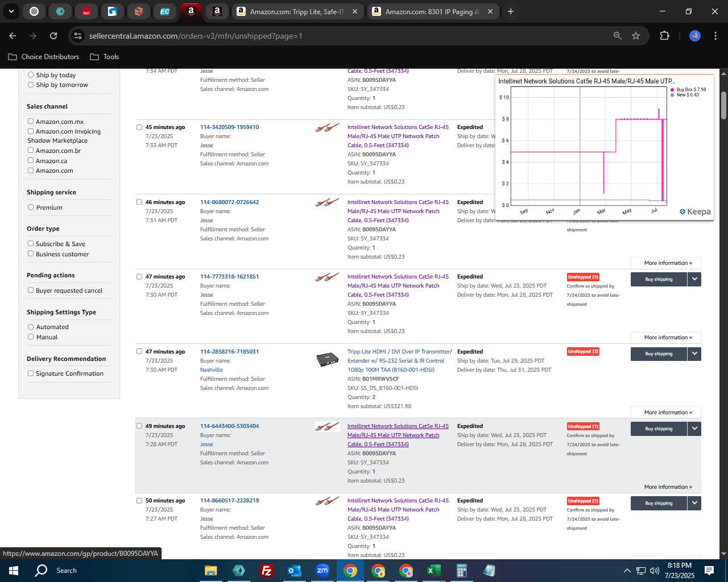Open the Tools bookmark folder
Screen dimensions: 728x582
[x=105, y=57]
